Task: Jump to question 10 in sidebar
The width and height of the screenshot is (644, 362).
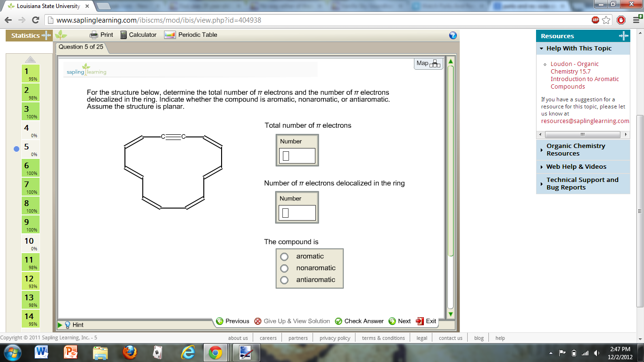Action: pos(31,243)
